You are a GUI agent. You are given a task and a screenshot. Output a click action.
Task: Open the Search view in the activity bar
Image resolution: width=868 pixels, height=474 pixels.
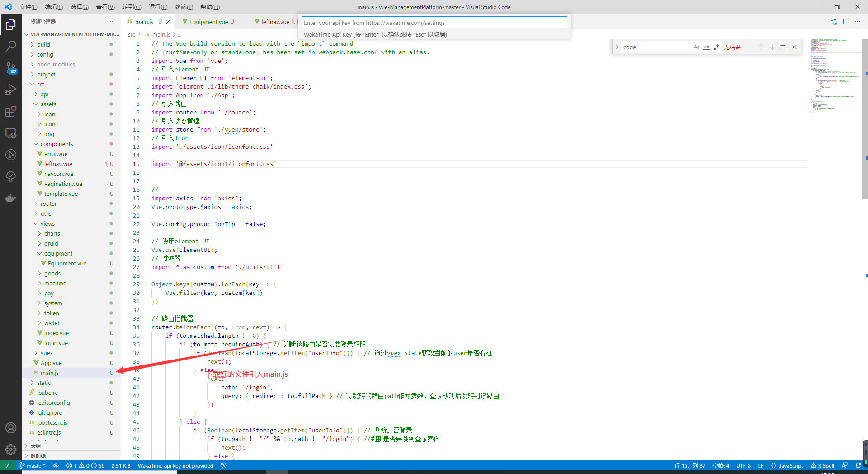11,46
